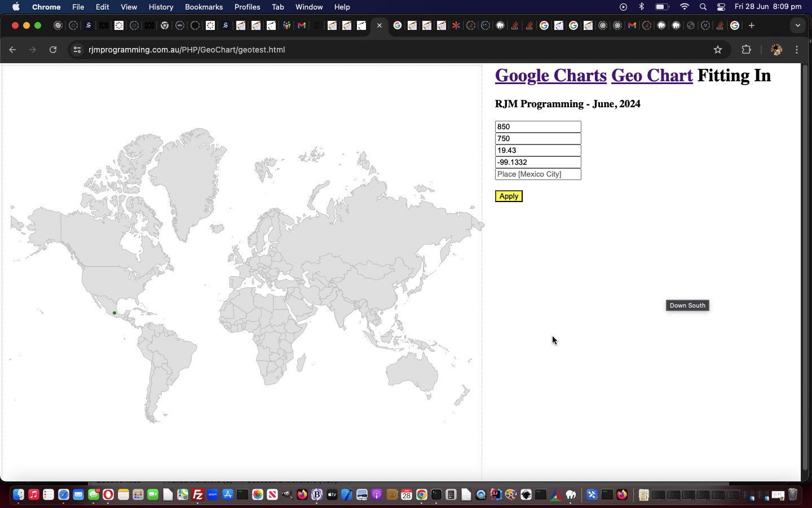Check battery status in menu bar
This screenshot has height=508, width=812.
(x=662, y=7)
